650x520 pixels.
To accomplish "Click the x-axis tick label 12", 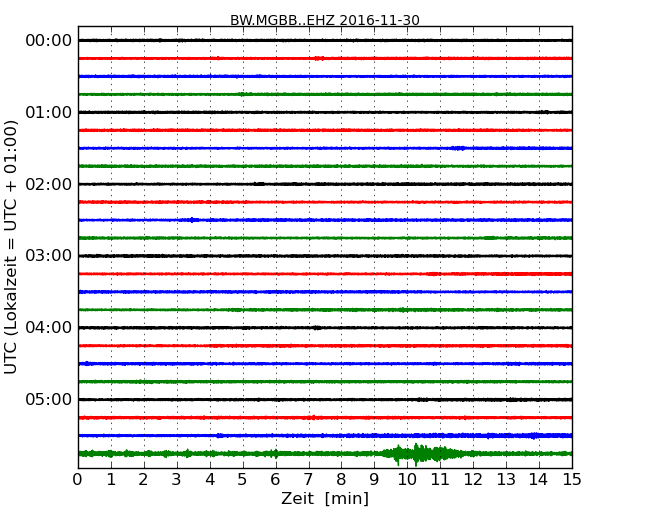I will (473, 479).
